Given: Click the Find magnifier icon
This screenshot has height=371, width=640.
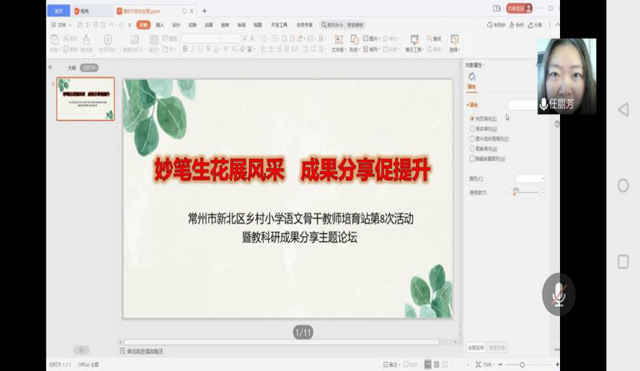Looking at the screenshot, I should pyautogui.click(x=429, y=38).
